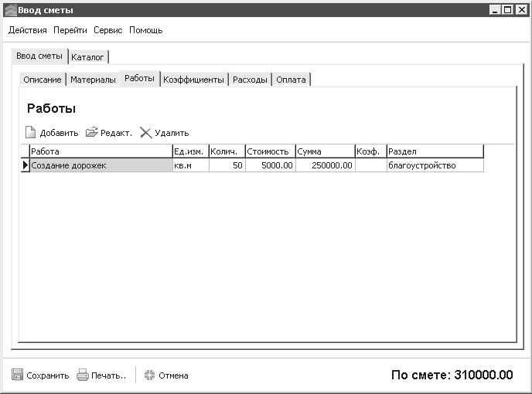Open the Сервис menu
Screen dimensions: 532x394
109,30
